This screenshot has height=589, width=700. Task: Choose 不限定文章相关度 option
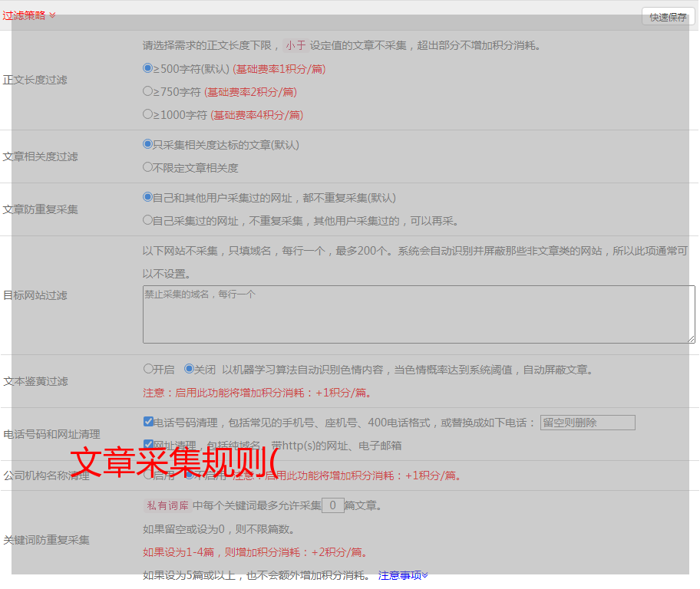(148, 167)
